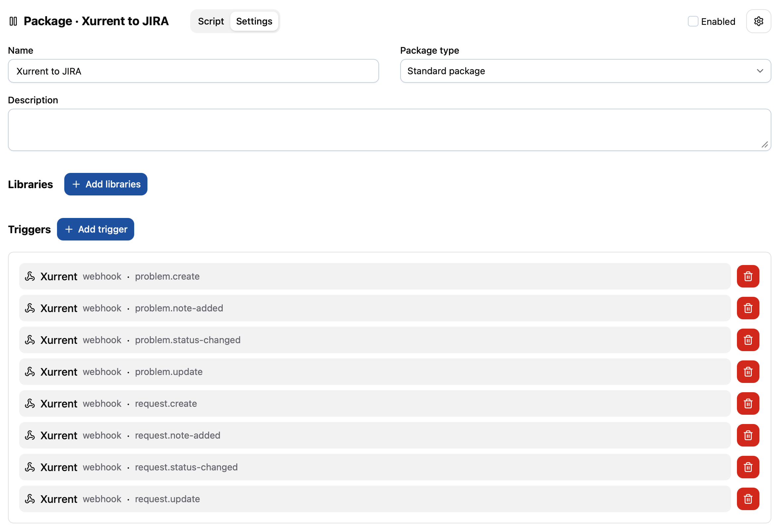
Task: Click webhook icon in problem.status-changed row
Action: 30,340
